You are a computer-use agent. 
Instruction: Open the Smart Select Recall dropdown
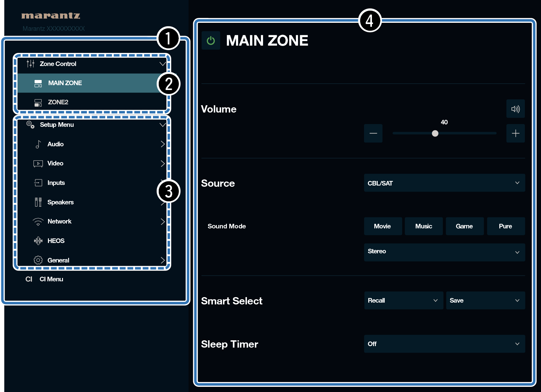pyautogui.click(x=403, y=300)
